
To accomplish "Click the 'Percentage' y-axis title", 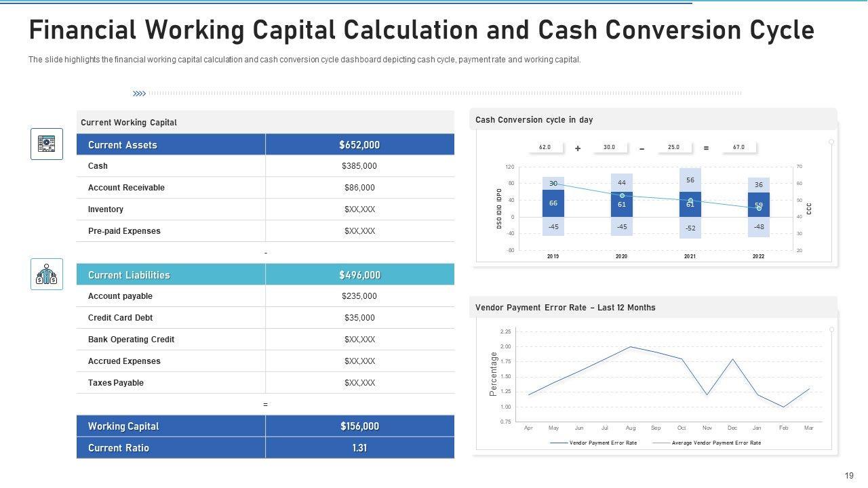I will (493, 374).
